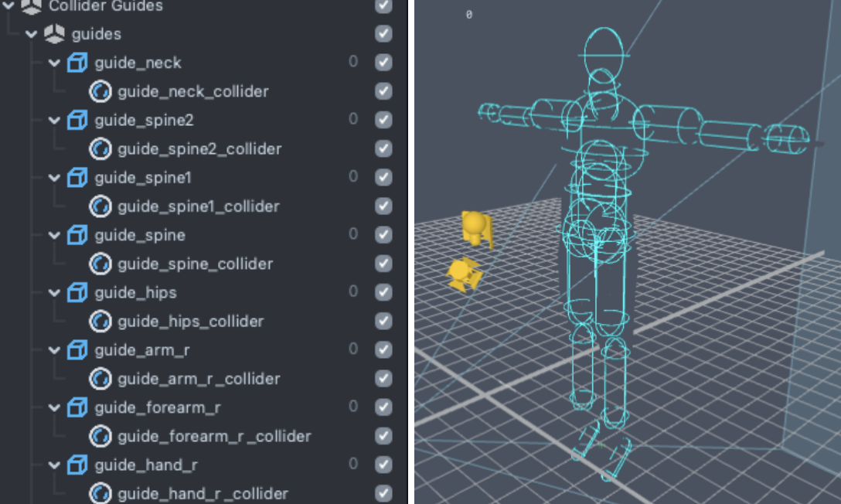Toggle visibility checkbox for guide_hand_r
Viewport: 841px width, 504px height.
(383, 465)
